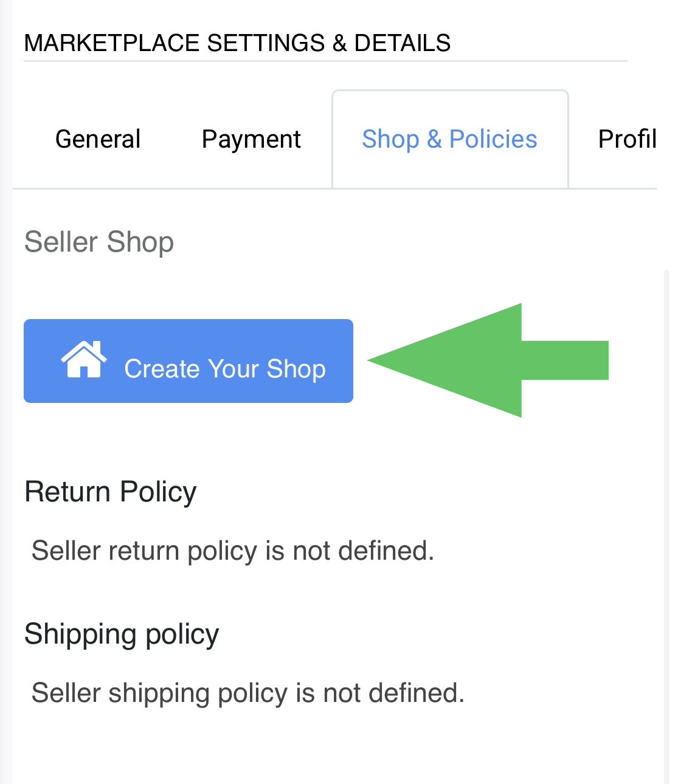Click the blank space between Seller Shop and the tabs

pyautogui.click(x=365, y=210)
